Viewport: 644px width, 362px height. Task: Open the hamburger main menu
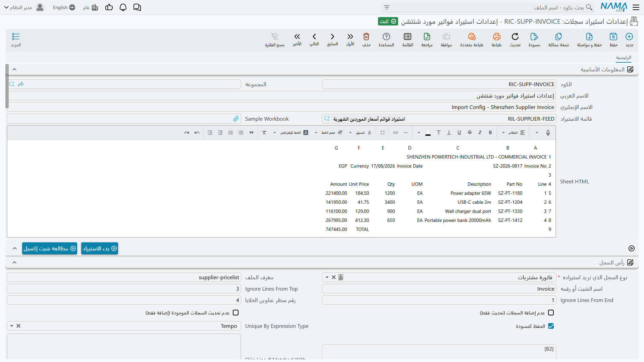point(636,7)
